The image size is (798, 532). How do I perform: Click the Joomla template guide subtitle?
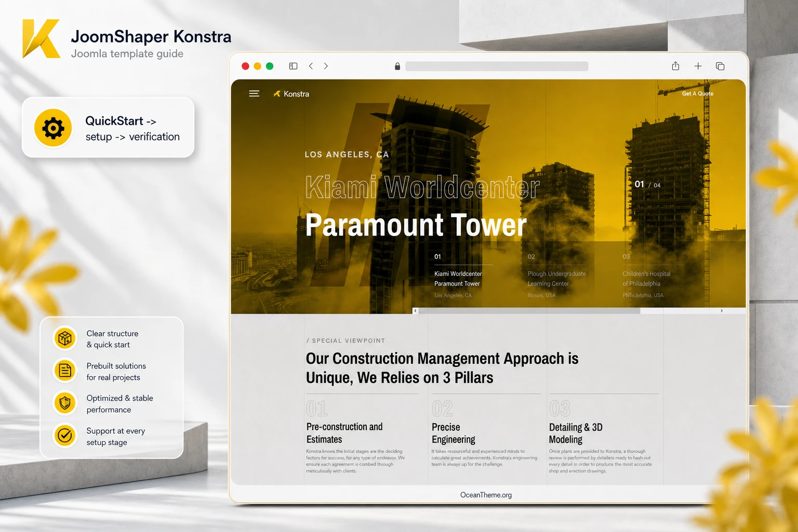coord(127,54)
